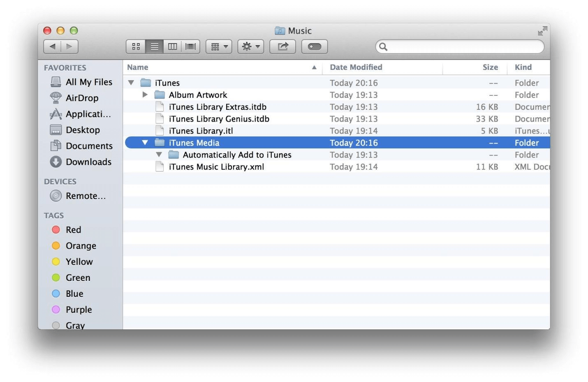Switch to Cover Flow view
Viewport: 588px width, 382px height.
pyautogui.click(x=190, y=46)
